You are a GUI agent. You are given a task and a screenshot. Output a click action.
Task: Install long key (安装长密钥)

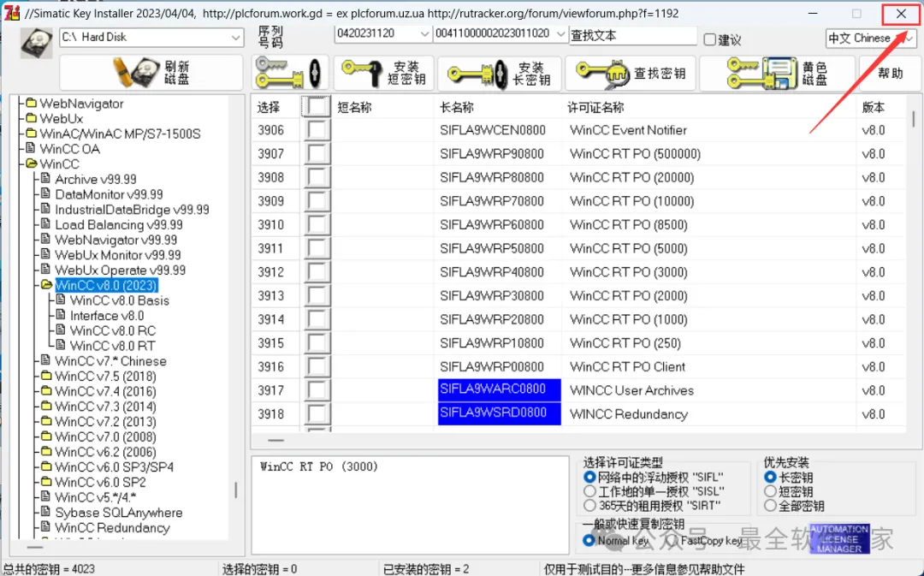point(500,74)
